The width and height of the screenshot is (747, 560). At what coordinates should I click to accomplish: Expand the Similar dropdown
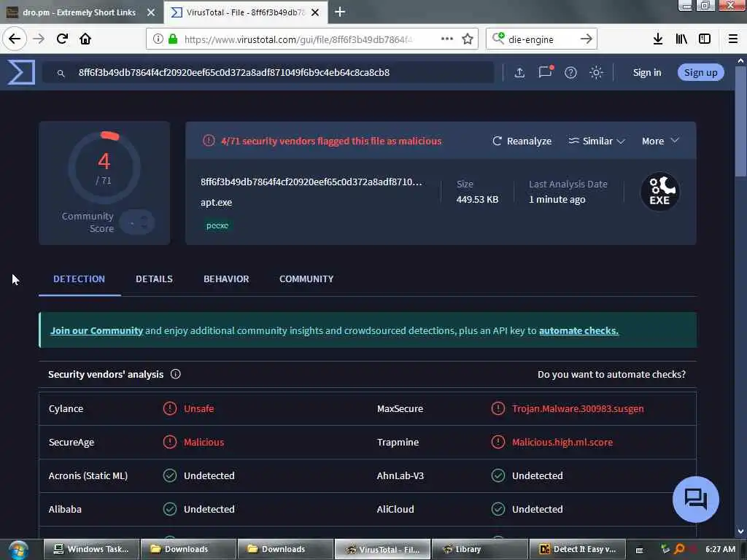coord(597,141)
